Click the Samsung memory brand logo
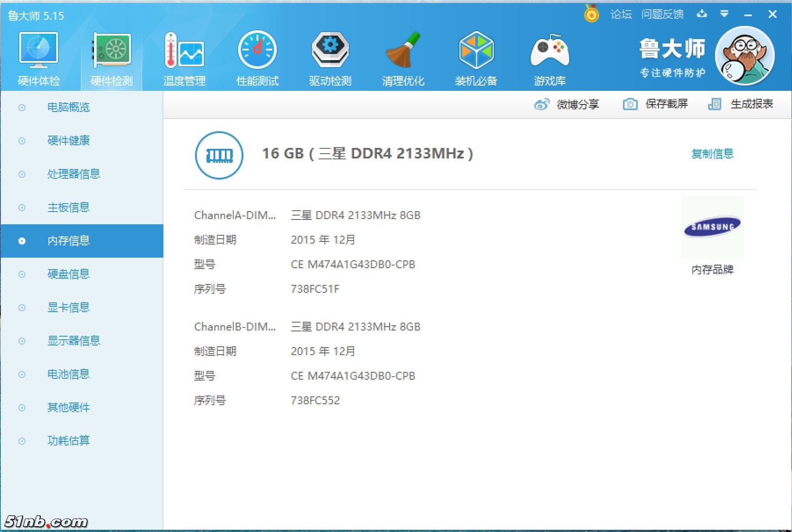Viewport: 792px width, 532px height. 712,227
